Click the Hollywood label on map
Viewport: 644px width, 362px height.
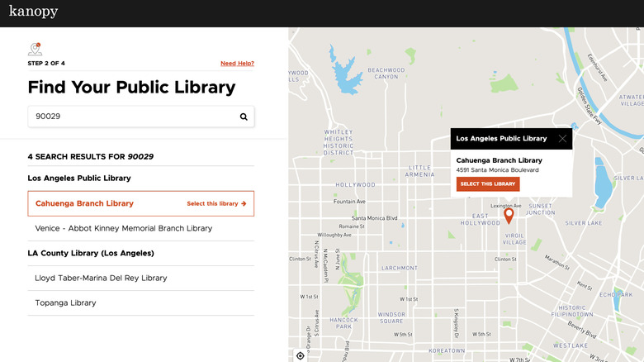[355, 185]
